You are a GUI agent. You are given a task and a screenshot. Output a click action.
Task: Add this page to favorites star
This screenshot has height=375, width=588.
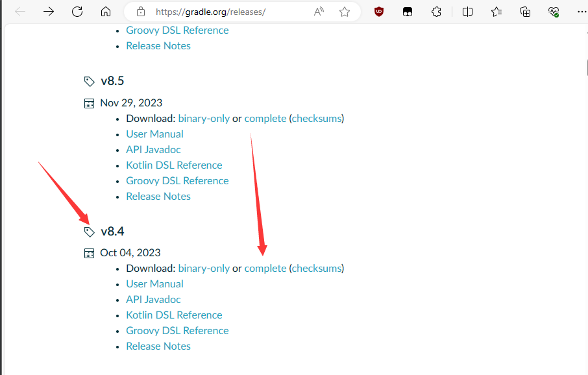[x=345, y=12]
